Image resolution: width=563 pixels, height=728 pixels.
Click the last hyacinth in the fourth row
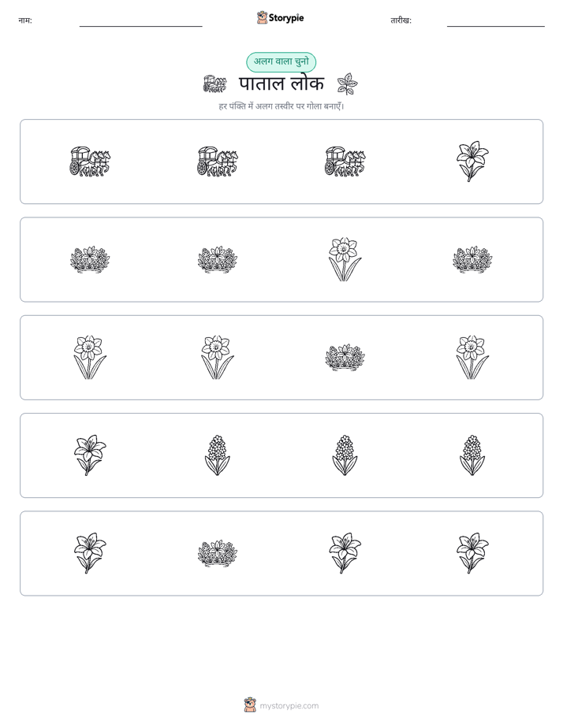coord(472,455)
